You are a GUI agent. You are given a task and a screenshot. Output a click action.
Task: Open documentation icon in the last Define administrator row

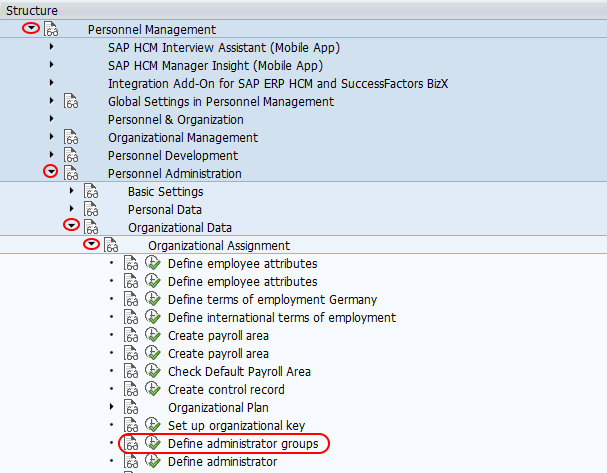coord(131,461)
